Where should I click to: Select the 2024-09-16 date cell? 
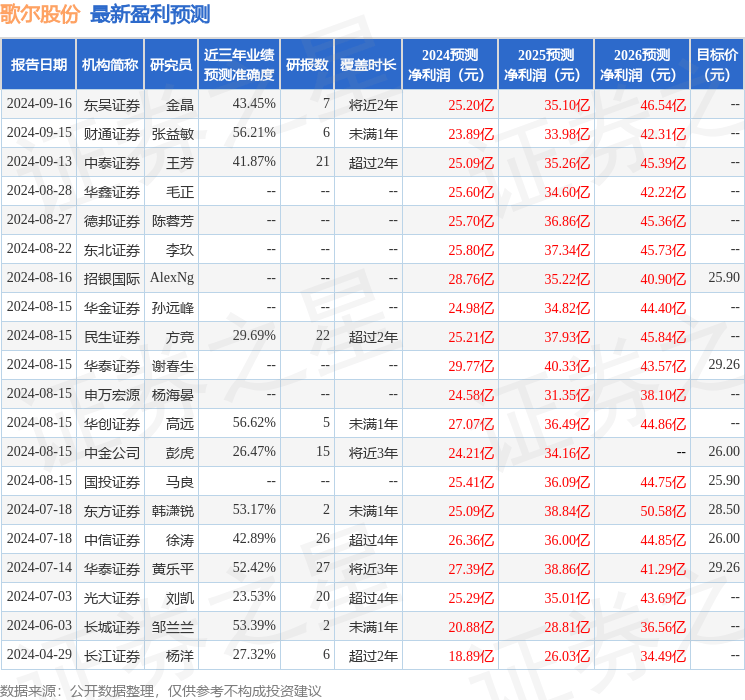click(39, 104)
